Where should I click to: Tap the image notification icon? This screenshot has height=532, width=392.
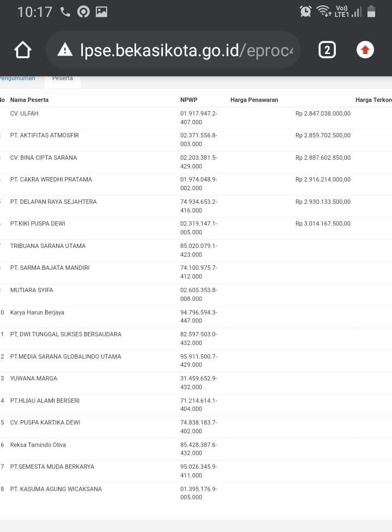tap(101, 12)
